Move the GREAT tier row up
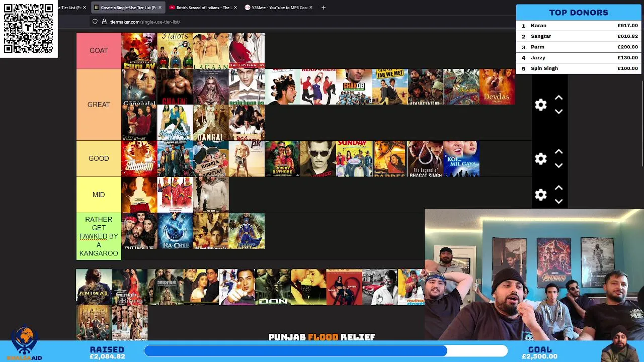The height and width of the screenshot is (362, 644). (x=558, y=98)
